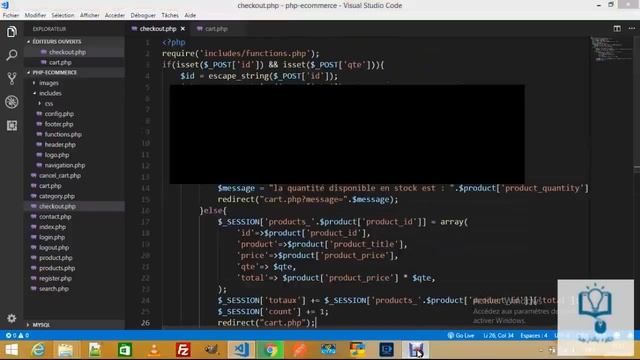640x360 pixels.
Task: Switch to Google Chrome in the taskbar
Action: [270, 350]
